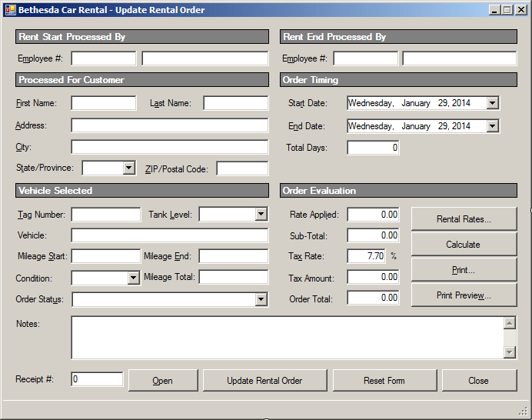Click the month 'January' in Start Date
Viewport: 532px width, 420px height.
416,103
